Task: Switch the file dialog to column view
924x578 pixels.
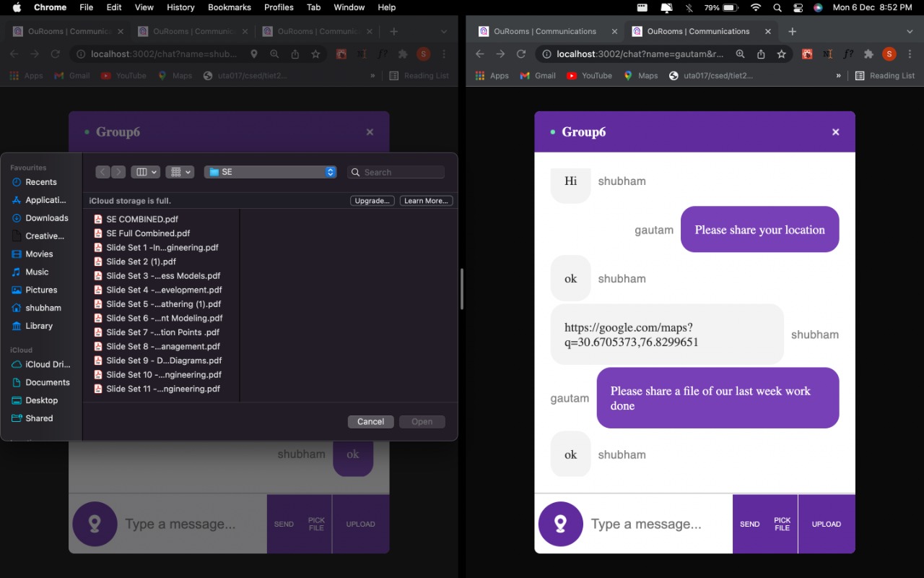Action: tap(141, 171)
